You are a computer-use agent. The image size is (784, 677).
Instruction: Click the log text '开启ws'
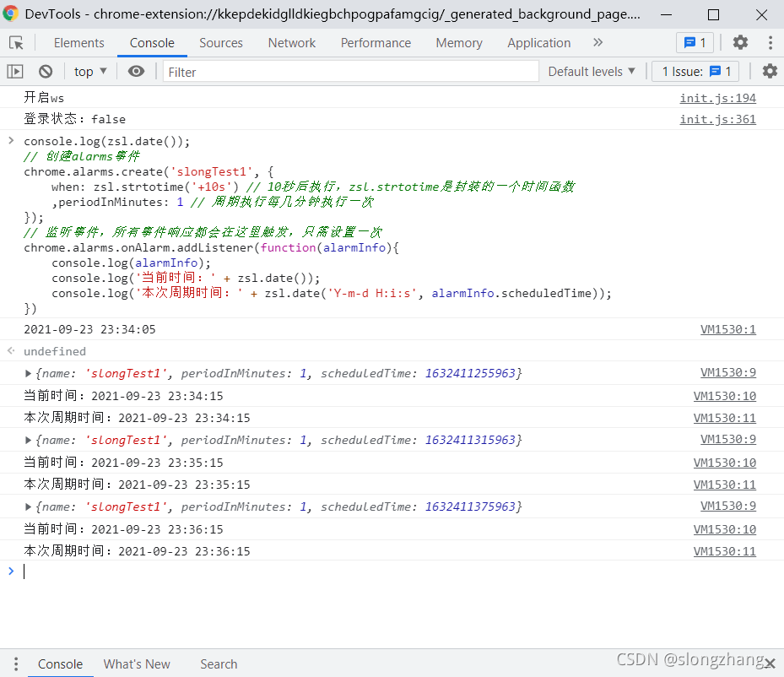pyautogui.click(x=44, y=98)
